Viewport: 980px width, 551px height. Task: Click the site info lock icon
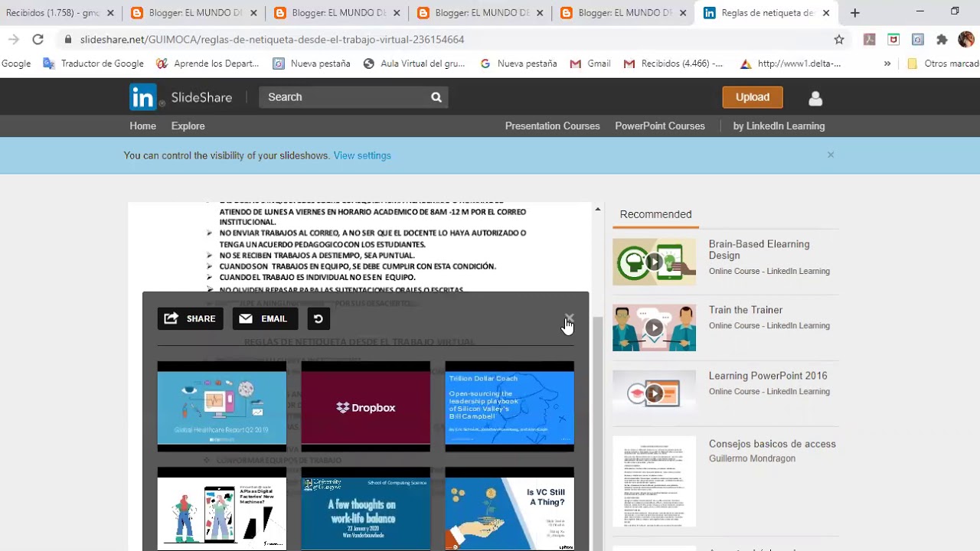68,39
